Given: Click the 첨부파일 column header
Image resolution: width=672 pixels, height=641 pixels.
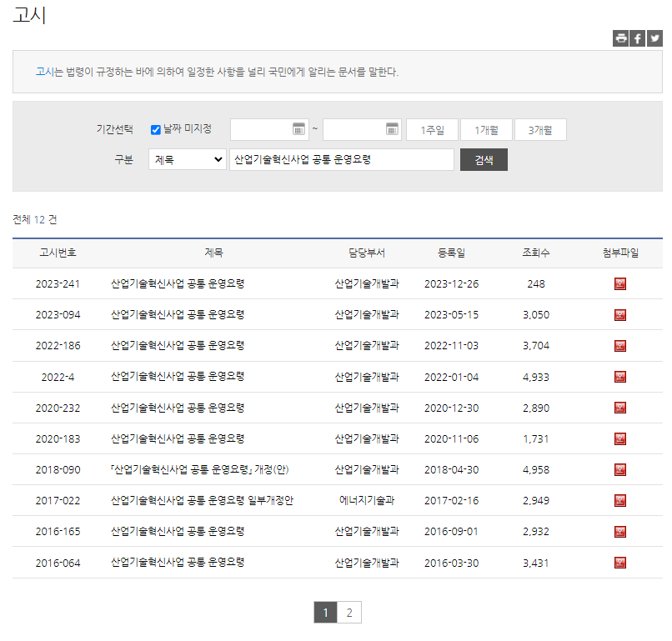Looking at the screenshot, I should pyautogui.click(x=620, y=253).
